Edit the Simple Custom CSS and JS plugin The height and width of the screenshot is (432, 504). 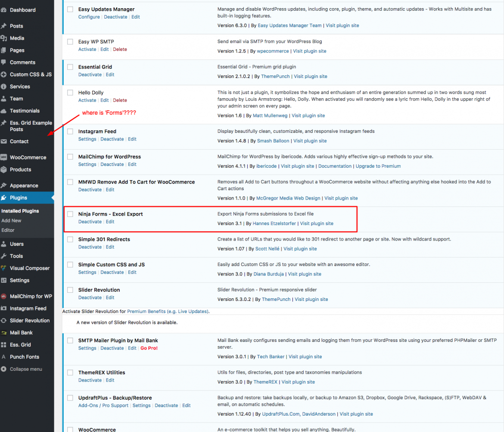tap(132, 272)
